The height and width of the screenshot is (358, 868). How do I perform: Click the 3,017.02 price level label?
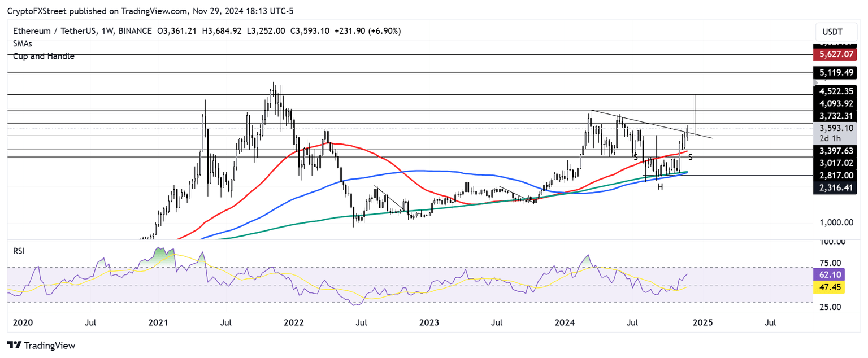click(837, 163)
